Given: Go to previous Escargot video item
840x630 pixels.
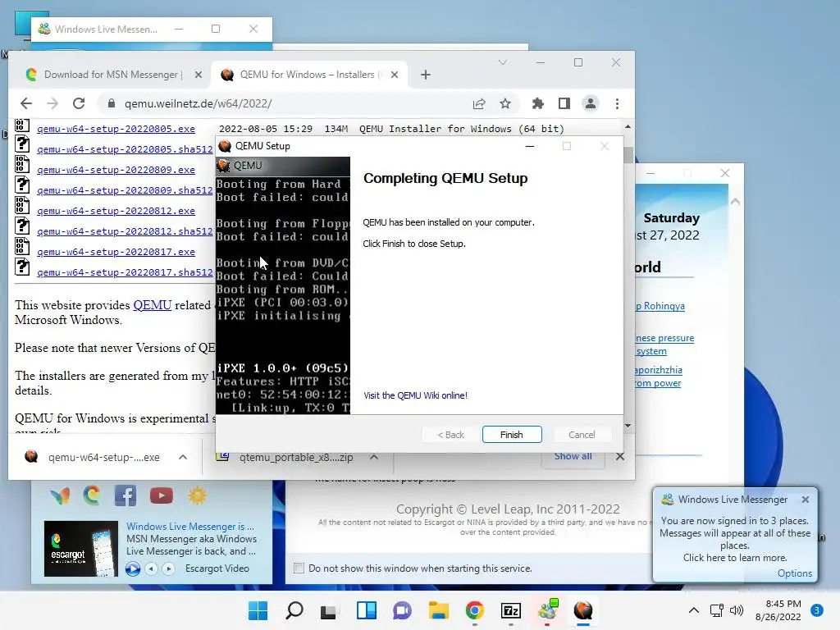Looking at the screenshot, I should click(x=152, y=568).
